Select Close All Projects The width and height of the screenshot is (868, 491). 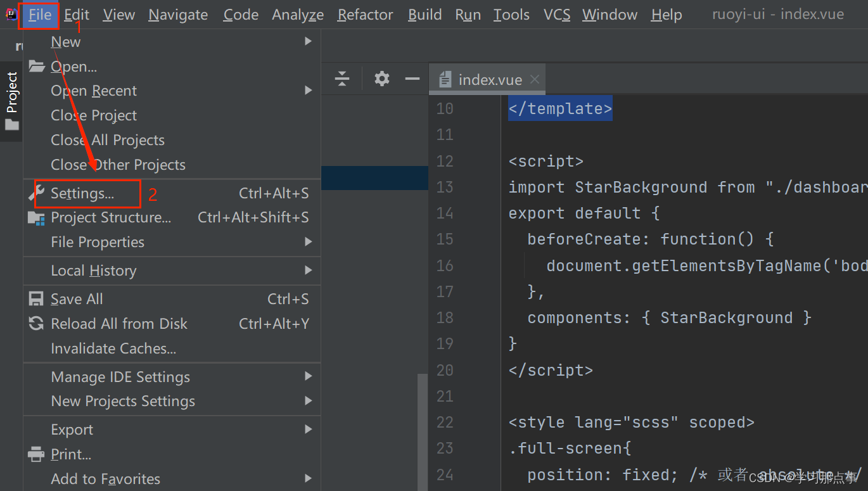coord(172,140)
